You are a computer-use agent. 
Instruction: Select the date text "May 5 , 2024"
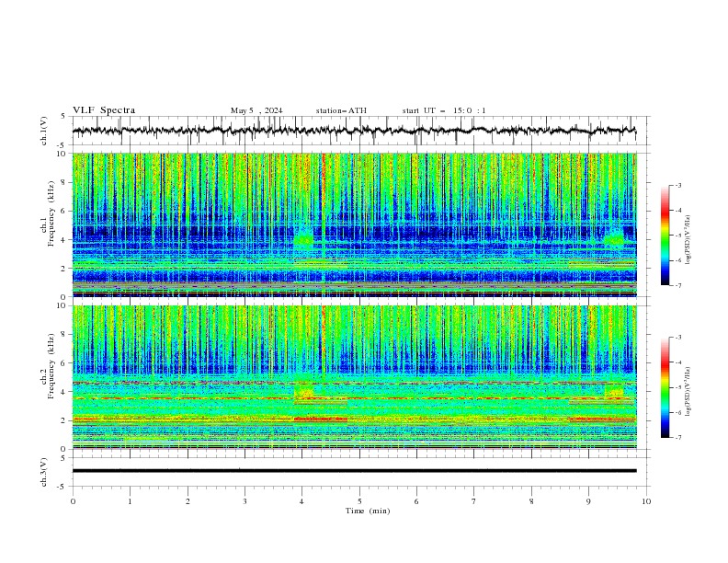(256, 110)
